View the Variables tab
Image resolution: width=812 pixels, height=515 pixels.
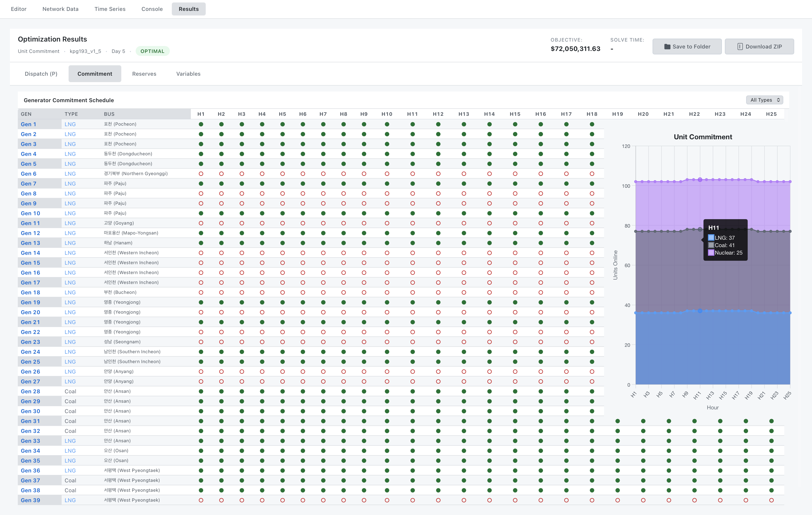(188, 73)
